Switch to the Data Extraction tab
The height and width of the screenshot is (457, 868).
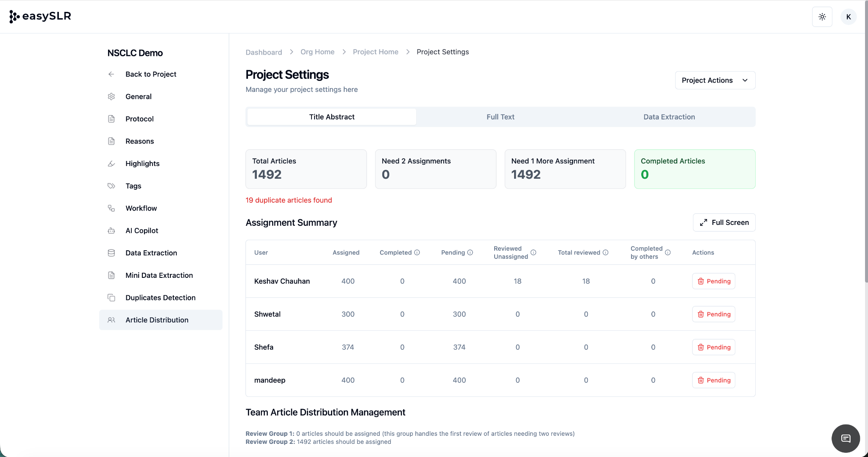(669, 117)
